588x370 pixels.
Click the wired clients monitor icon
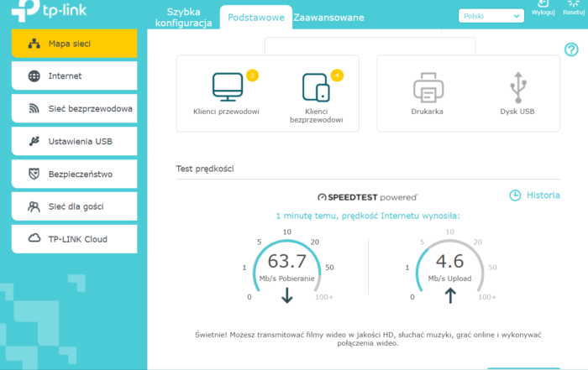[x=226, y=87]
